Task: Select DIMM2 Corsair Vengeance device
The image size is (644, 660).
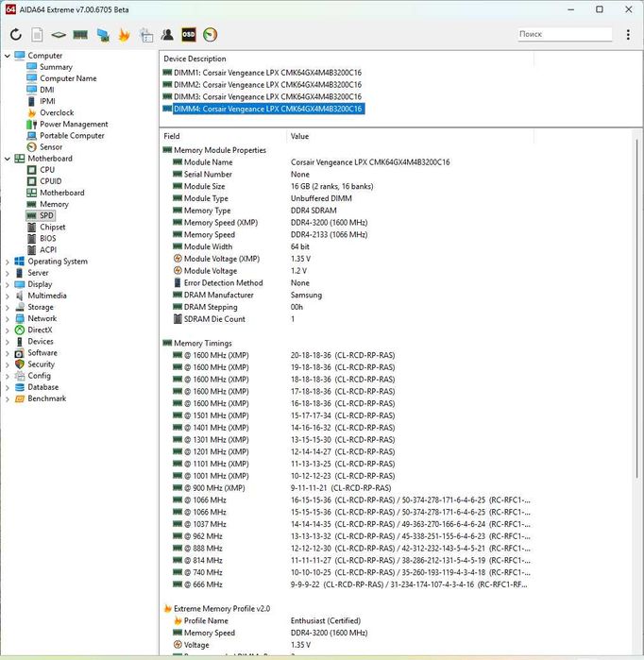Action: tap(267, 85)
